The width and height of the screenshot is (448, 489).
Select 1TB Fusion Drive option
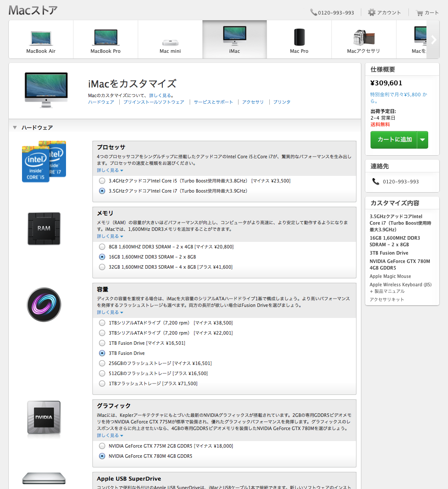[x=102, y=343]
